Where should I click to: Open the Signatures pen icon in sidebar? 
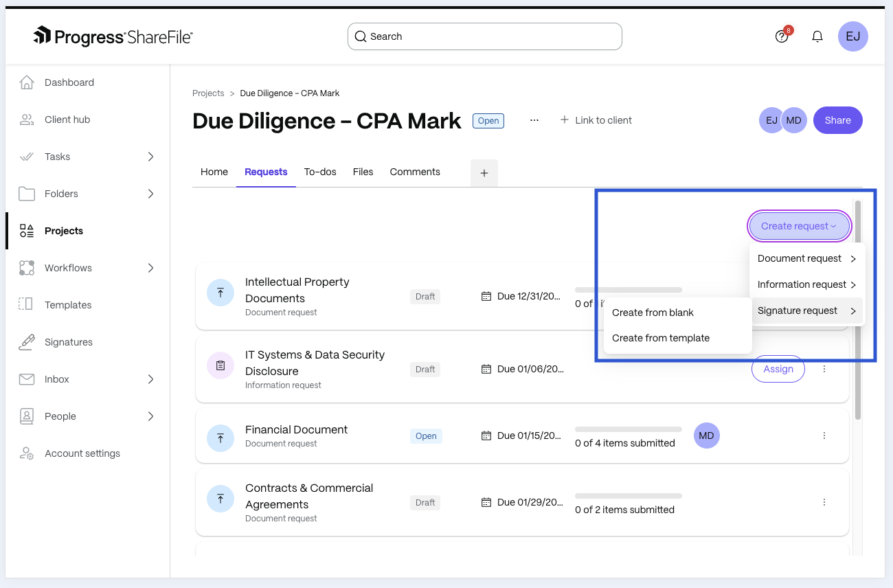(x=27, y=342)
